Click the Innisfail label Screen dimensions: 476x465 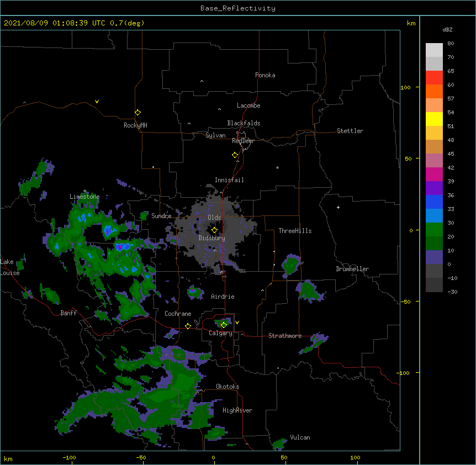click(229, 180)
